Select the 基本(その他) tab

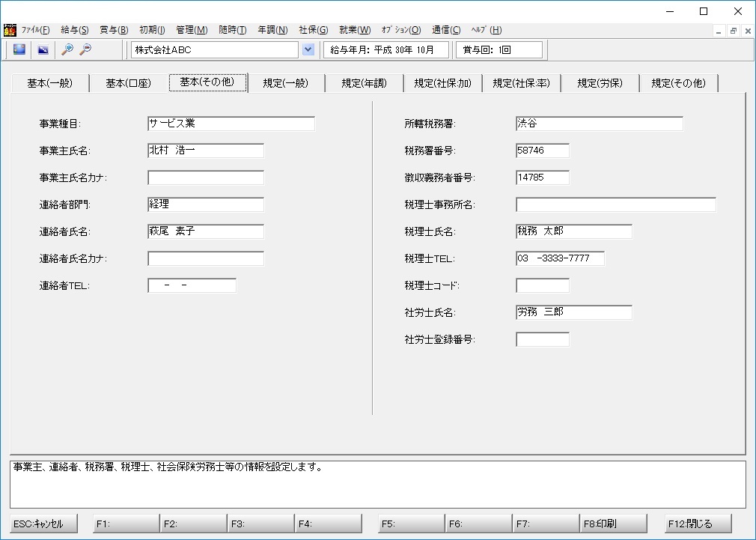[207, 82]
